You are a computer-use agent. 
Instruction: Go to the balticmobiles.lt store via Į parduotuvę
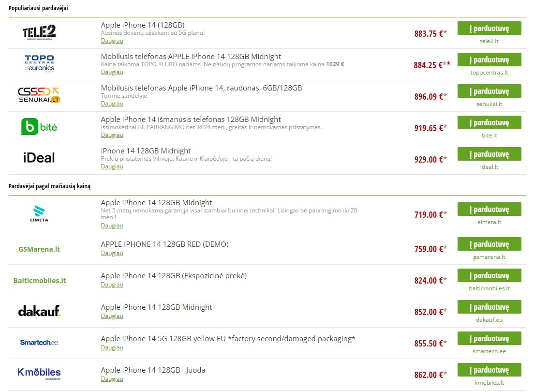tap(489, 275)
